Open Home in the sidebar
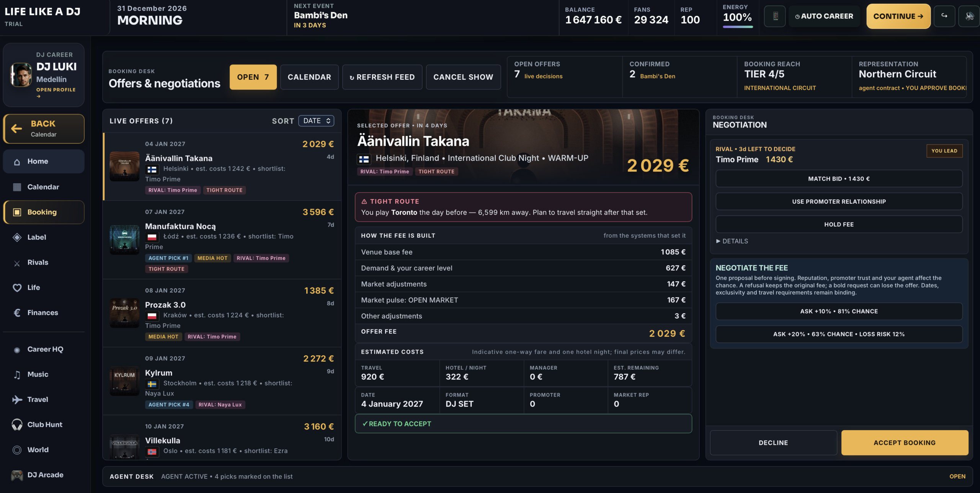Screen dimensions: 980x493 (x=44, y=162)
